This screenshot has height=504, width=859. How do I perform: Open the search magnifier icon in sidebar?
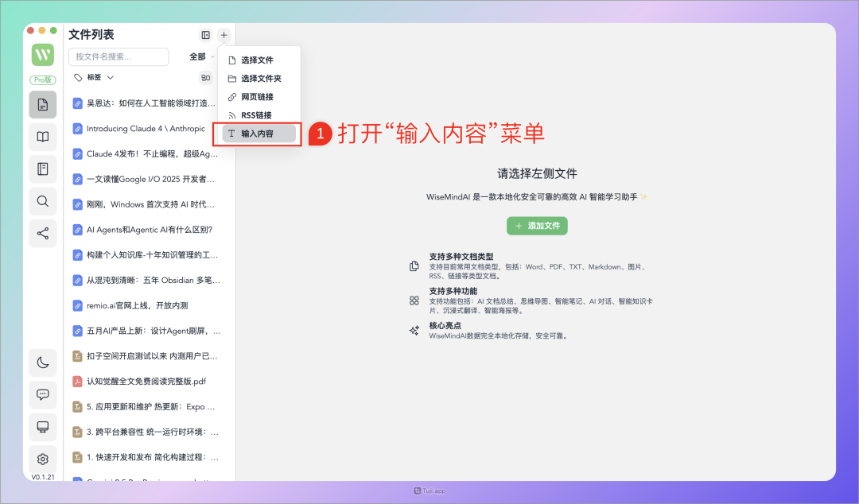pos(43,201)
